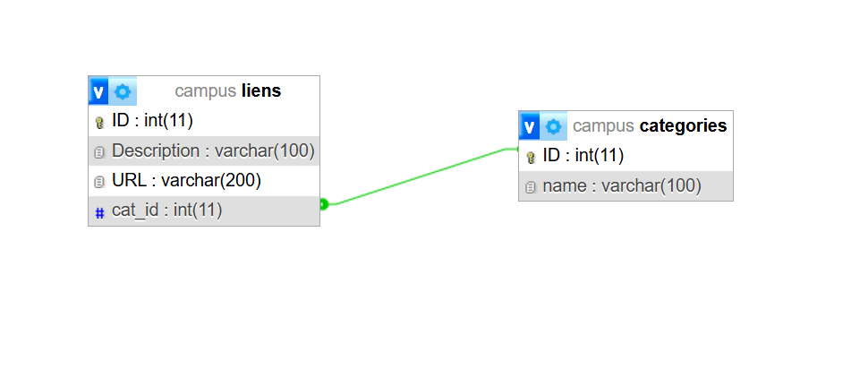Click the liens table title
Viewport: 868px width, 387px height.
pos(227,90)
